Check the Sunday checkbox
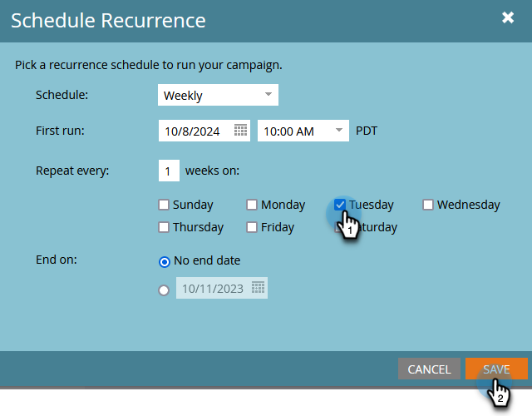This screenshot has width=532, height=416. tap(164, 205)
